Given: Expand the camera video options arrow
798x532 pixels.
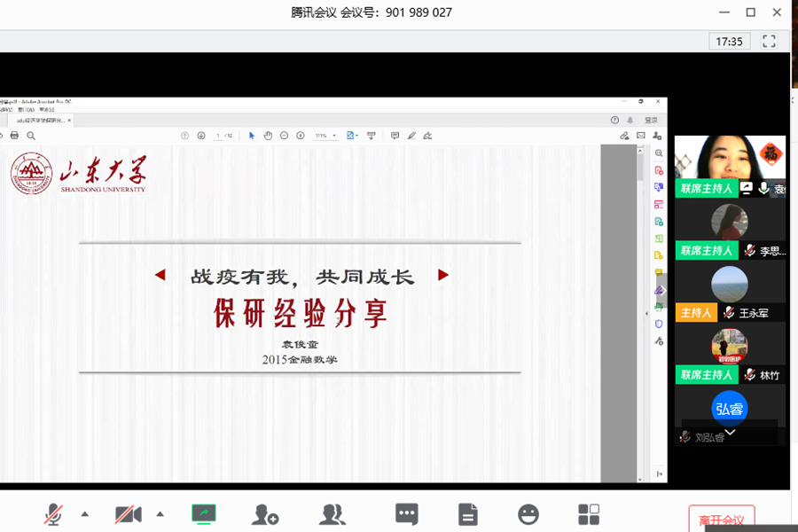Looking at the screenshot, I should point(160,513).
